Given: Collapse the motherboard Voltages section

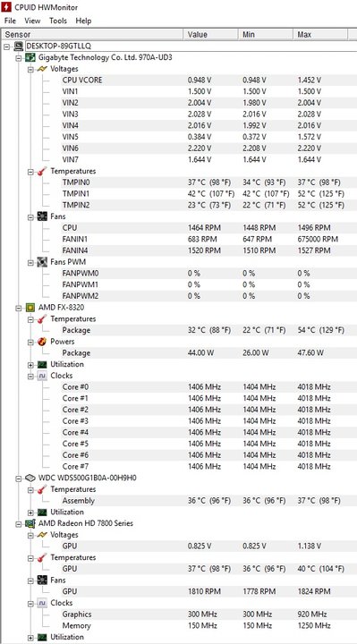Looking at the screenshot, I should 30,70.
